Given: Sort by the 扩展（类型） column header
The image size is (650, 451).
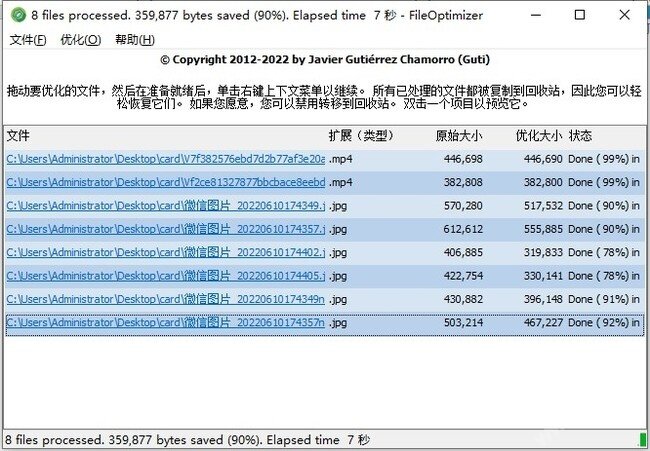Looking at the screenshot, I should (361, 136).
